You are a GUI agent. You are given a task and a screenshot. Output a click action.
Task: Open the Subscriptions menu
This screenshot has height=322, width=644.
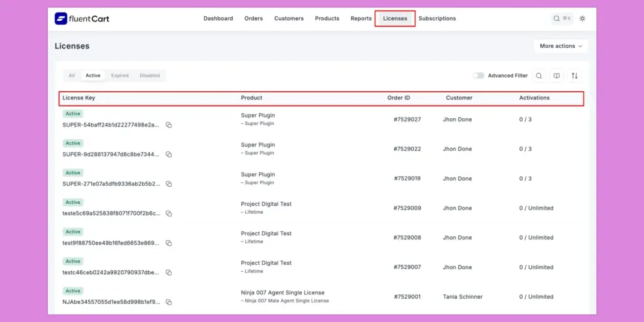point(437,18)
